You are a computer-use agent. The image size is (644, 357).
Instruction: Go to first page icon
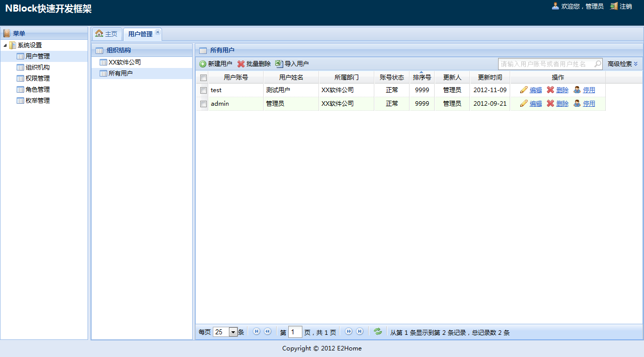(257, 331)
